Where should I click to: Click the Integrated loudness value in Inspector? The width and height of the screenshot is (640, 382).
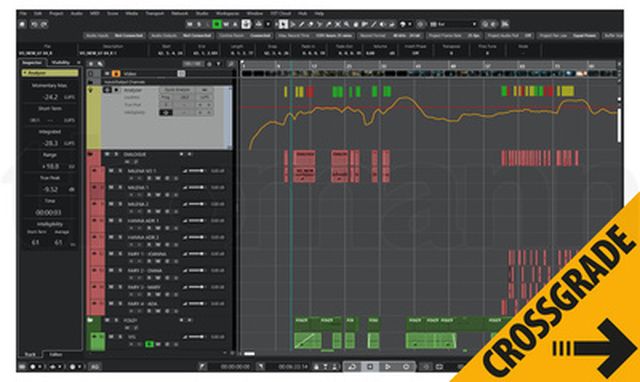[x=51, y=143]
